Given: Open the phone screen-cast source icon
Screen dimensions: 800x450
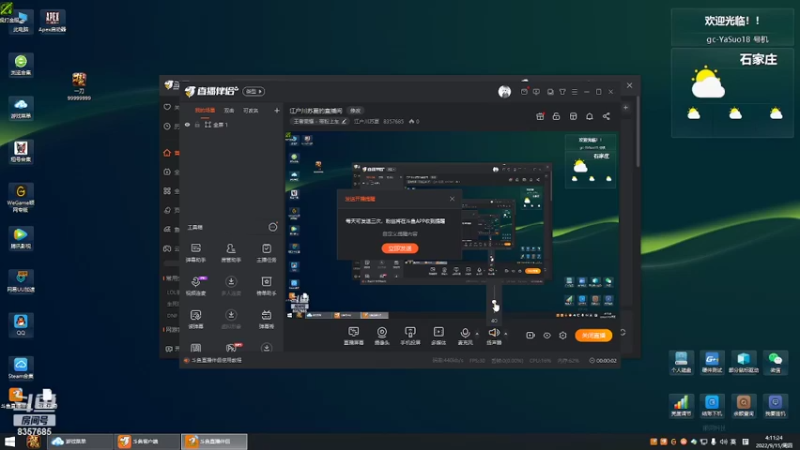Looking at the screenshot, I should [x=410, y=333].
